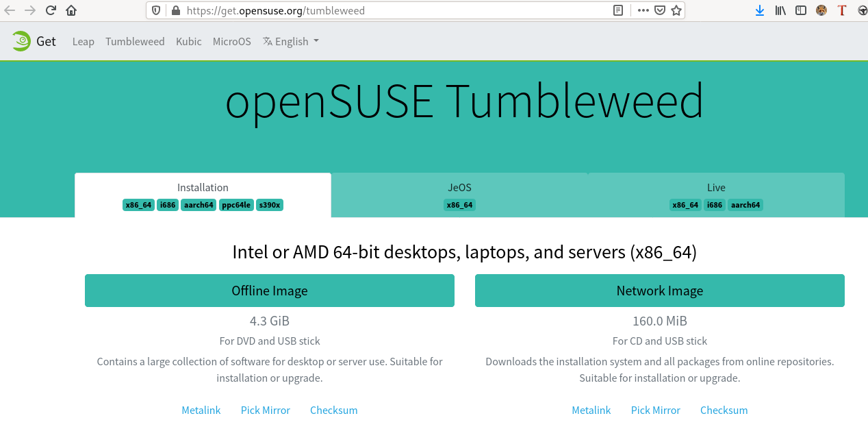
Task: Click the 160.0 MiB size text
Action: 660,321
